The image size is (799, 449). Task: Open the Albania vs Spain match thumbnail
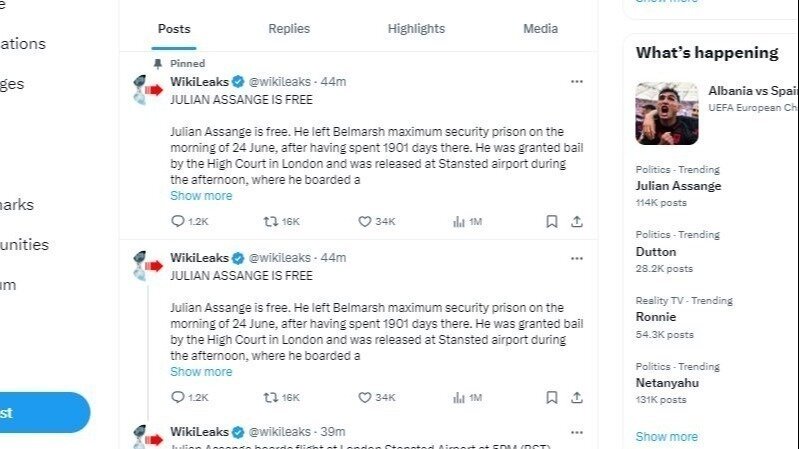point(667,113)
